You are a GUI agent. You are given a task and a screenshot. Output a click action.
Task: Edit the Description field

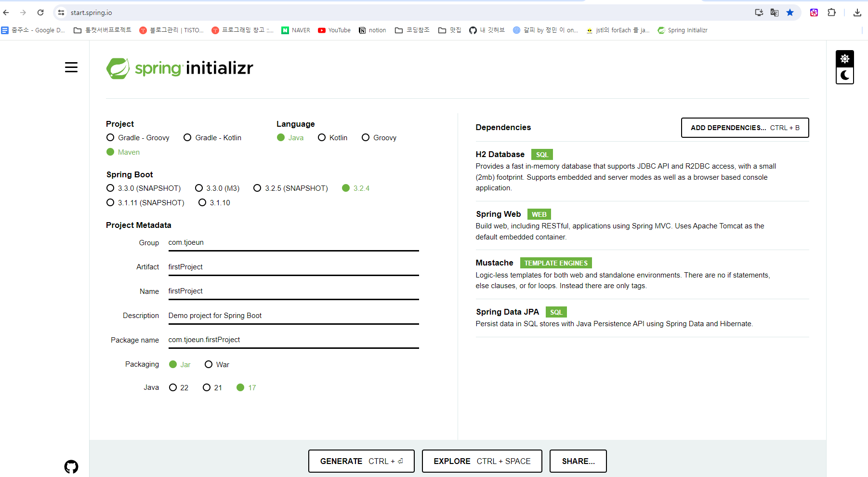coord(293,316)
